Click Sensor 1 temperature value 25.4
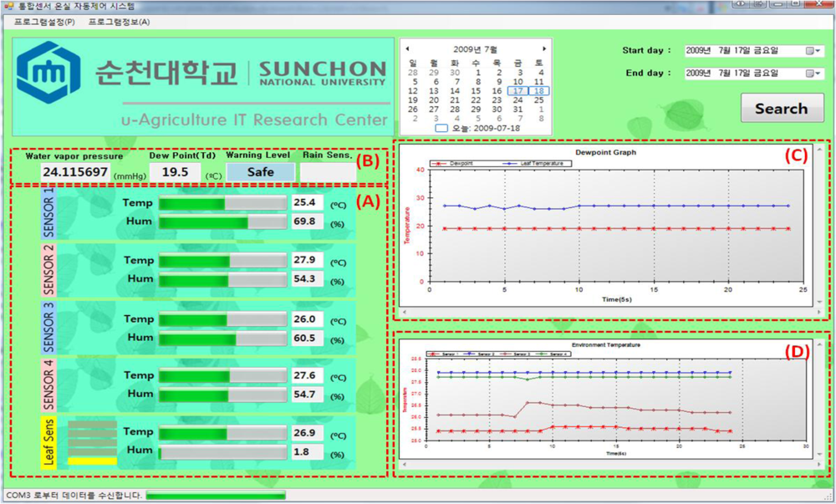836x504 pixels. pos(307,202)
